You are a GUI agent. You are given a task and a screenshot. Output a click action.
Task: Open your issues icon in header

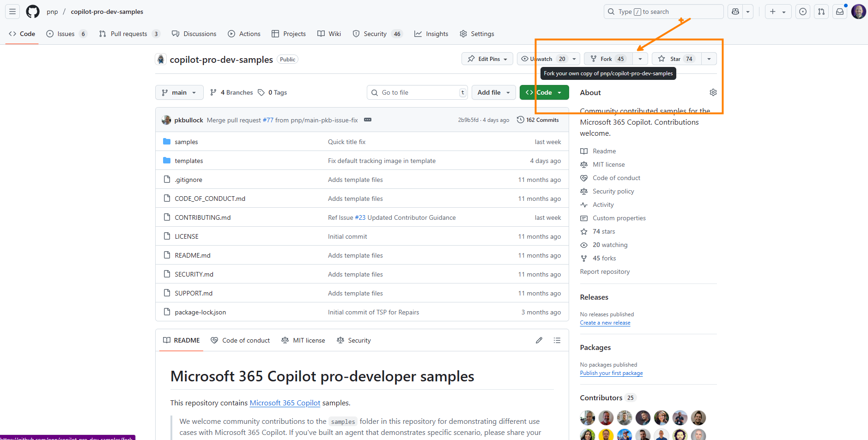point(803,12)
